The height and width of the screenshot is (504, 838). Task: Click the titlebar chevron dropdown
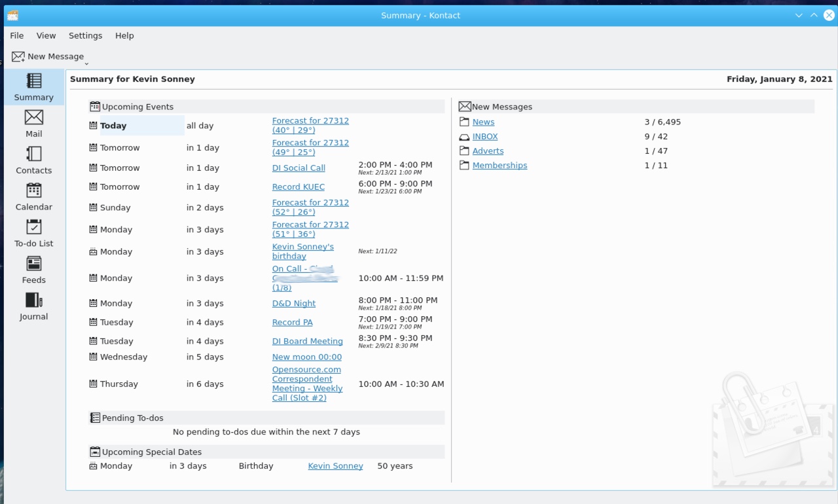(x=797, y=15)
